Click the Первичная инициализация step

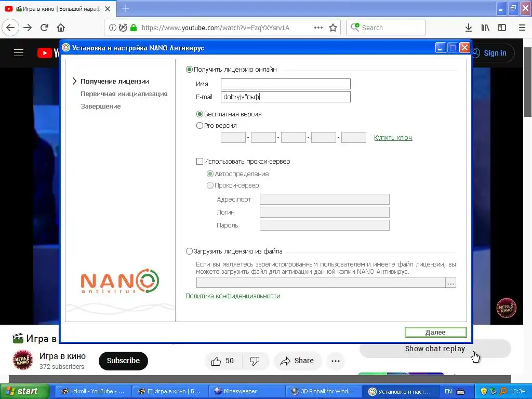[x=124, y=94]
